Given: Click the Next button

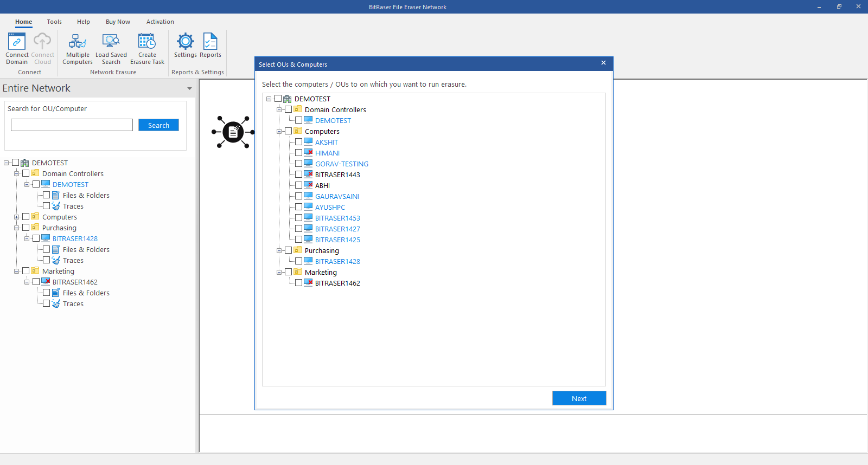Looking at the screenshot, I should pos(579,398).
